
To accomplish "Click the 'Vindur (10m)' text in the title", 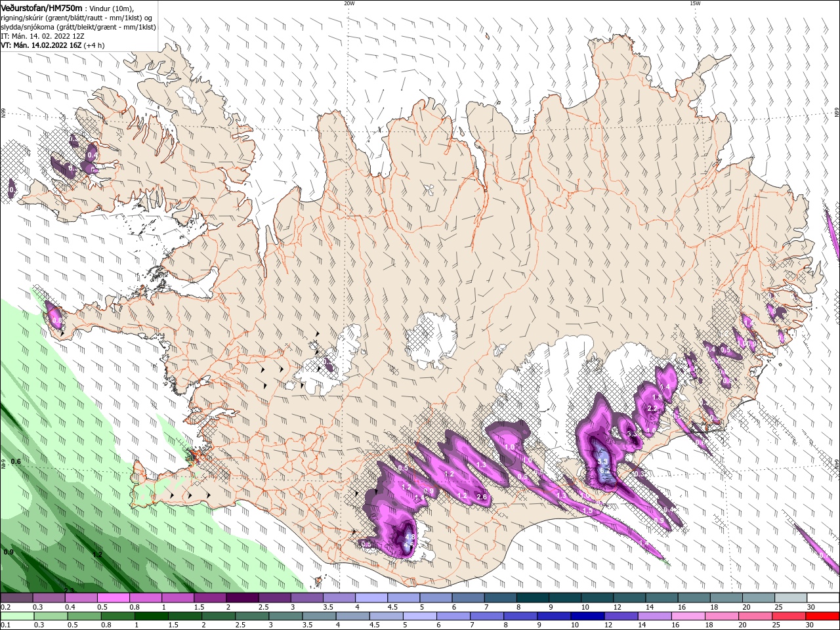I will (112, 8).
